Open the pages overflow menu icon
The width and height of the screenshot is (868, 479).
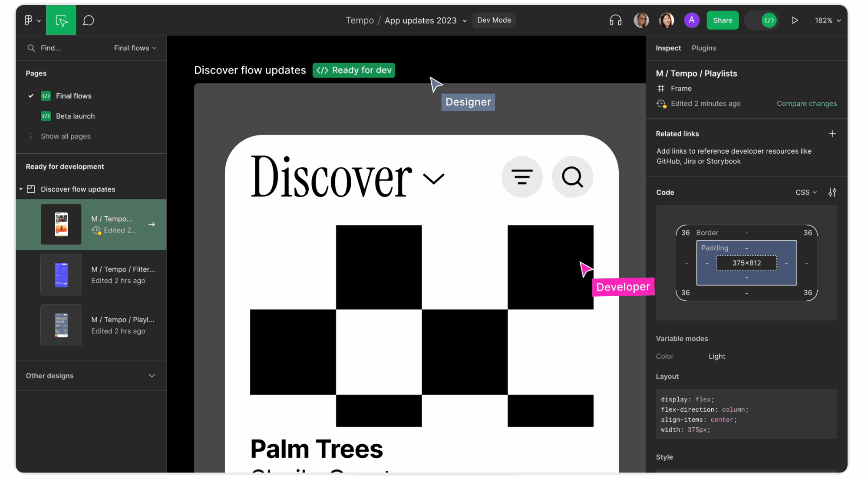coord(31,136)
